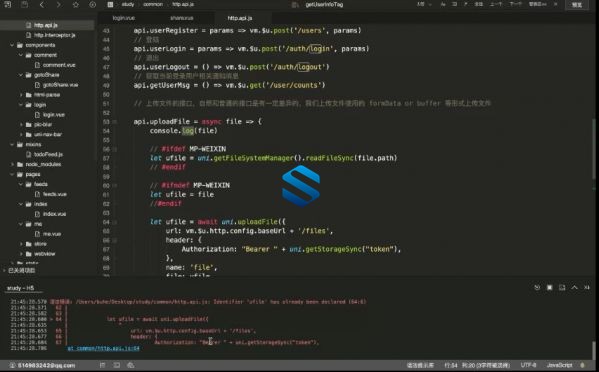Go back with the left arrow icon
The width and height of the screenshot is (599, 372).
coord(42,5)
